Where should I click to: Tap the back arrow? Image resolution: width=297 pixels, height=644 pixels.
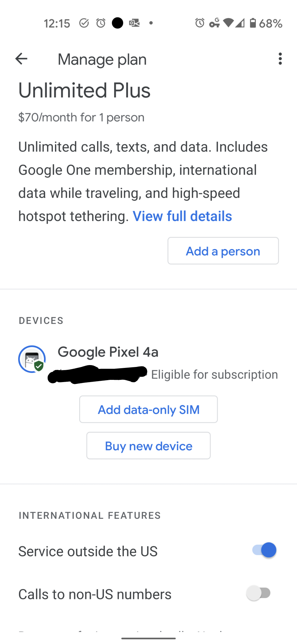(x=21, y=59)
